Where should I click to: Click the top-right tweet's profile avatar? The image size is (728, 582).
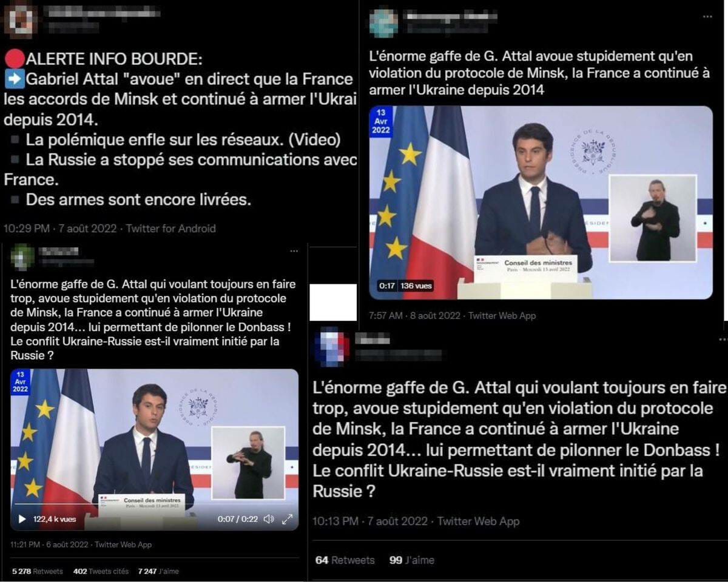[x=384, y=23]
